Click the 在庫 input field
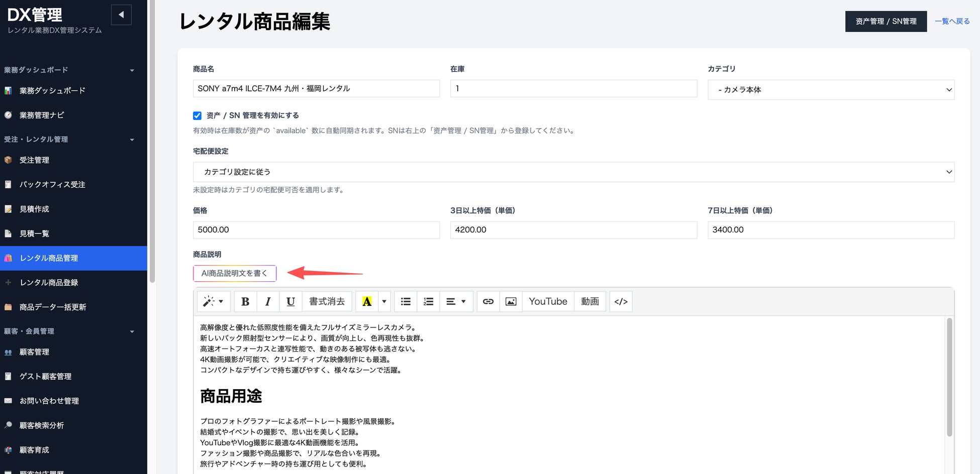Image resolution: width=980 pixels, height=474 pixels. [x=573, y=88]
